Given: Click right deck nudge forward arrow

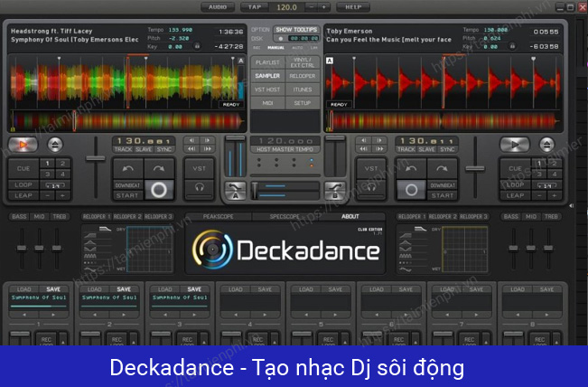Looking at the screenshot, I should [x=442, y=168].
